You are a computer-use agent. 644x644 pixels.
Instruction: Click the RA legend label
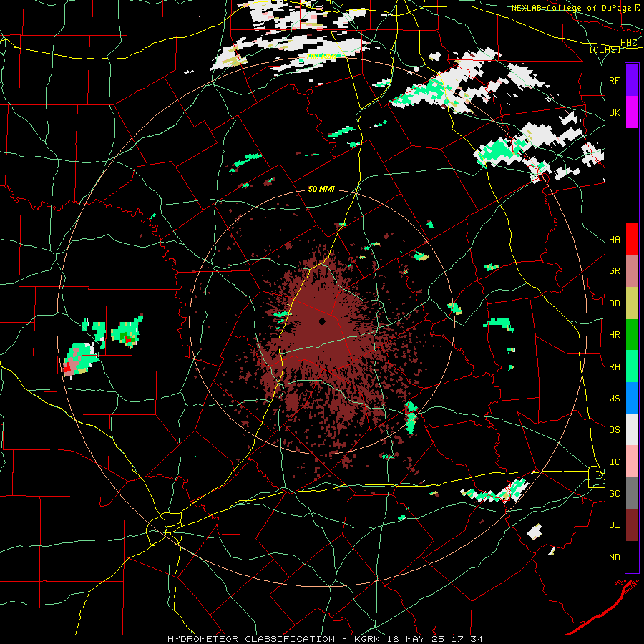point(614,367)
